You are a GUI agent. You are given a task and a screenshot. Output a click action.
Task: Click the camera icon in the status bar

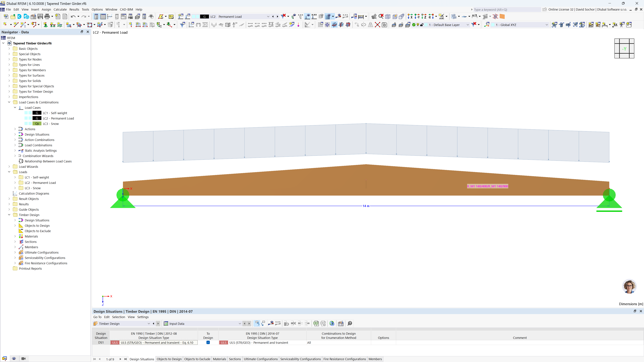tap(23, 358)
